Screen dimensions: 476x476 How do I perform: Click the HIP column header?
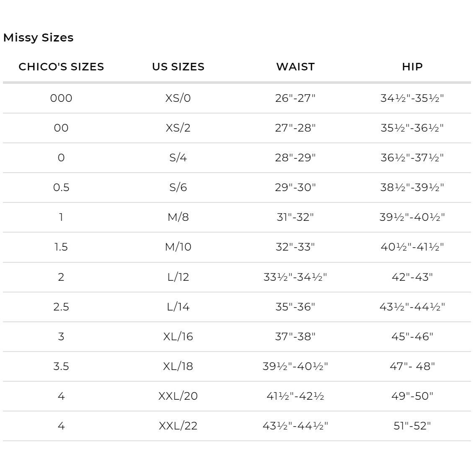click(x=412, y=67)
